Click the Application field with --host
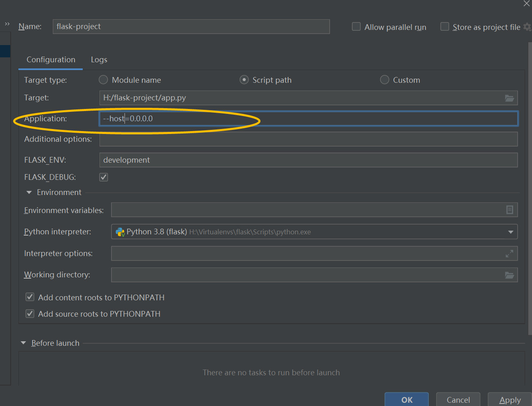The height and width of the screenshot is (406, 532). 309,118
